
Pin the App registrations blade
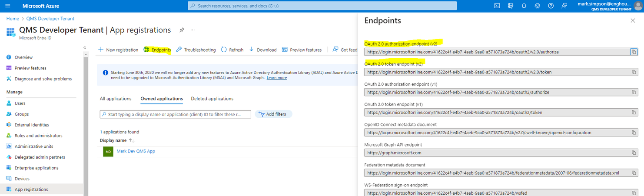tap(182, 30)
